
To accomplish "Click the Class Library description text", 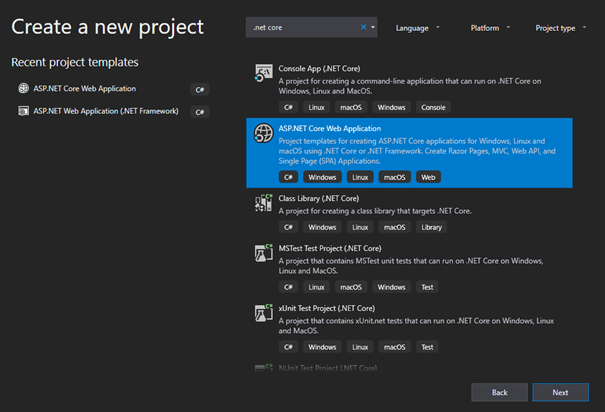I will [375, 211].
